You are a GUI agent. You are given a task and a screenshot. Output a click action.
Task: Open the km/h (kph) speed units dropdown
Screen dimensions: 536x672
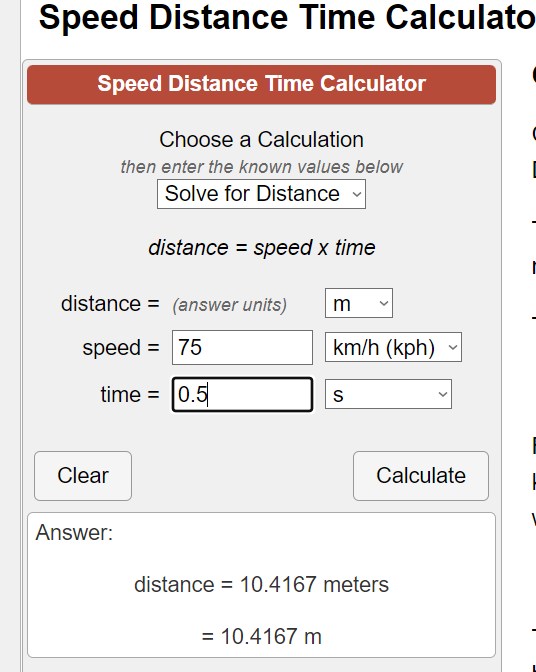pos(393,347)
